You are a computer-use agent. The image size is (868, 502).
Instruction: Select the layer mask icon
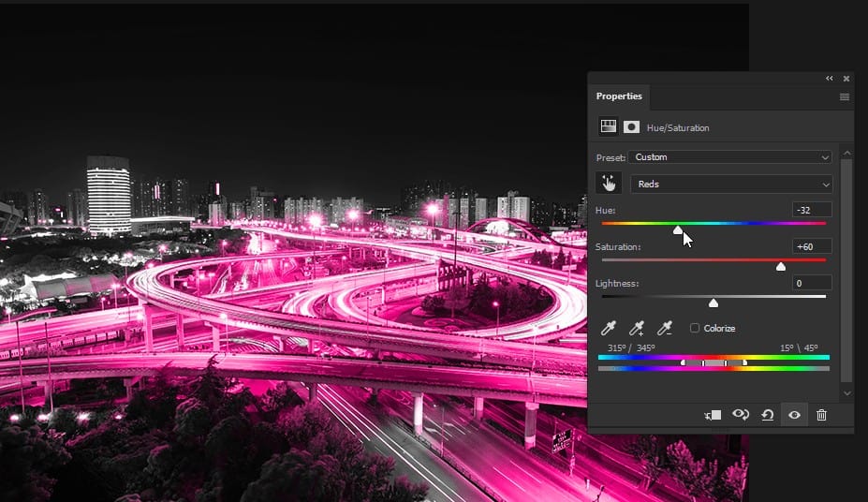pos(632,126)
